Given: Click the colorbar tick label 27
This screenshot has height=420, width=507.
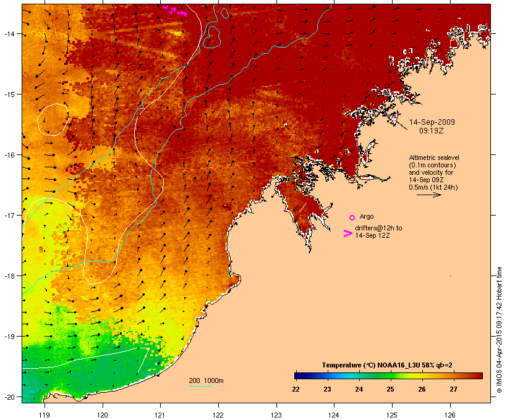Looking at the screenshot, I should (x=453, y=389).
